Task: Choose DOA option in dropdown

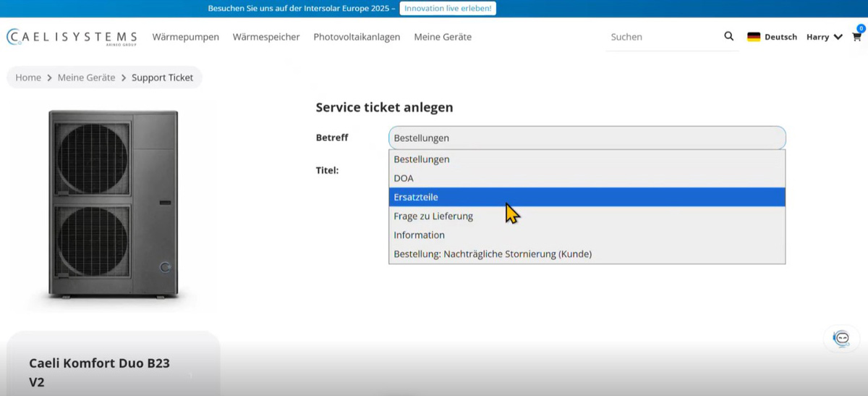Action: point(587,178)
